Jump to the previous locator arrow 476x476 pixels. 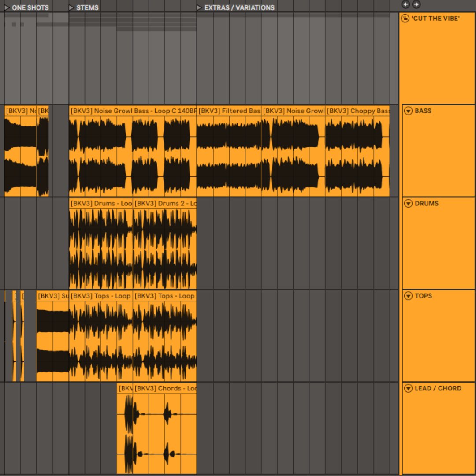coord(405,4)
